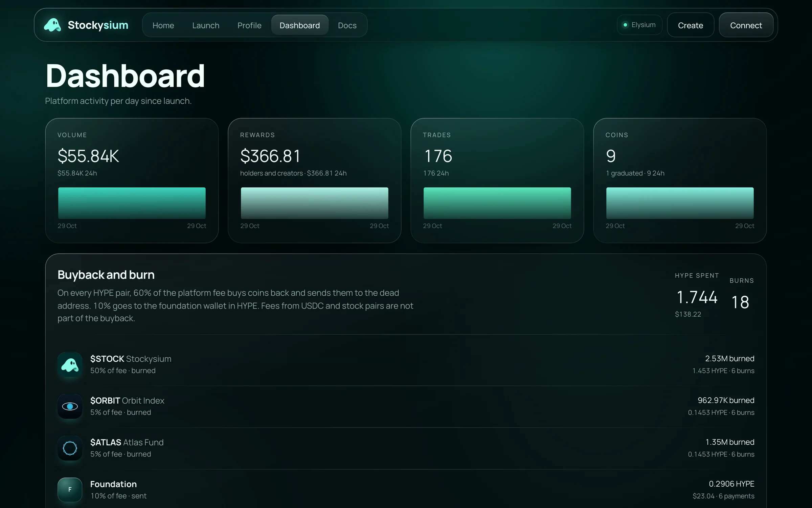The height and width of the screenshot is (508, 812).
Task: Click the "$STOCK Stockysium" row title
Action: [131, 359]
